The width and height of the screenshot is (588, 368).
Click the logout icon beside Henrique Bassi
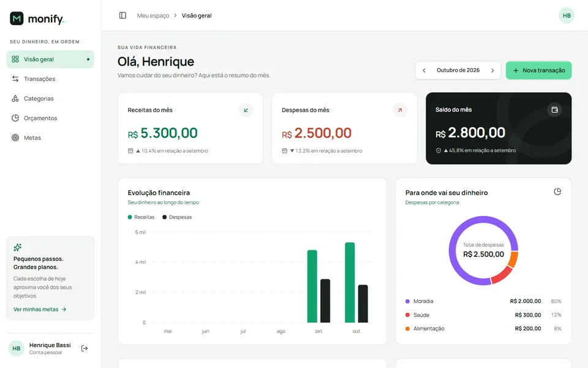tap(85, 348)
